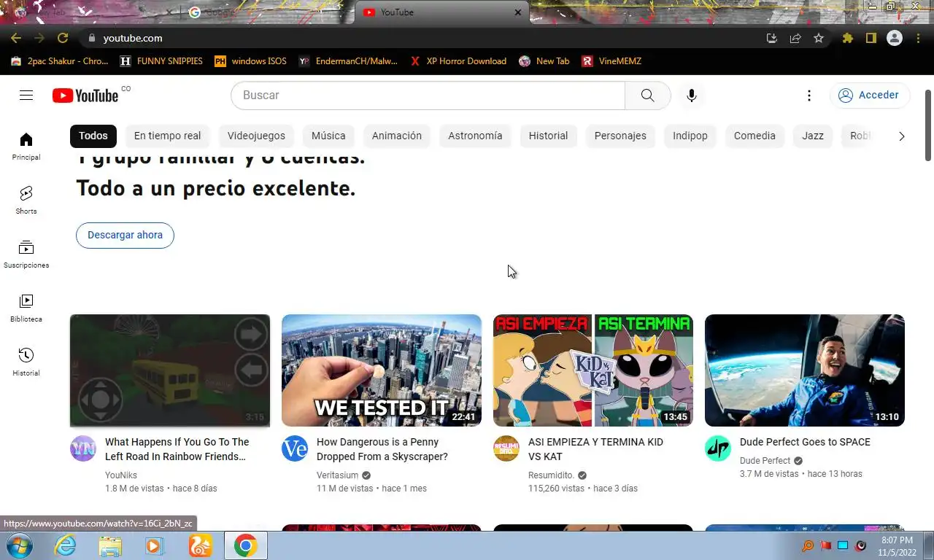Select the Comedia chip
Viewport: 934px width, 560px height.
754,136
